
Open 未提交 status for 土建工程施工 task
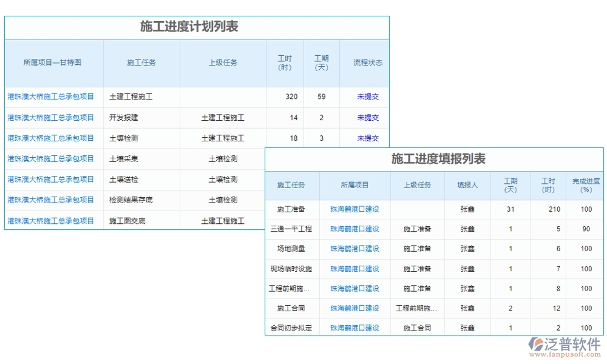pos(367,96)
